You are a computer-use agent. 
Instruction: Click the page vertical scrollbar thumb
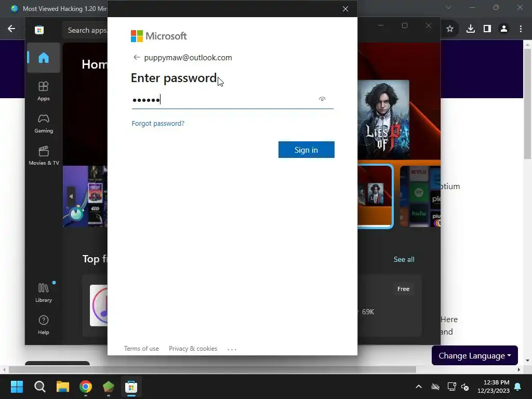[527, 103]
